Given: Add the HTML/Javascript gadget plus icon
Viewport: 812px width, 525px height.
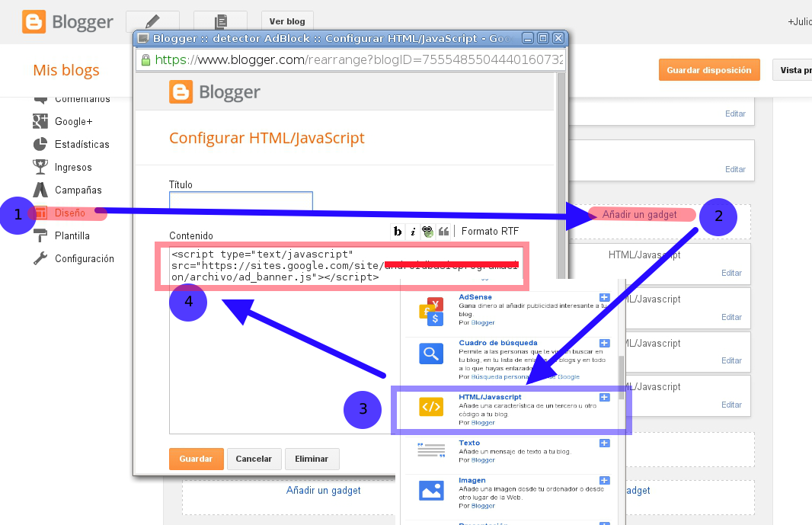Looking at the screenshot, I should tap(604, 397).
